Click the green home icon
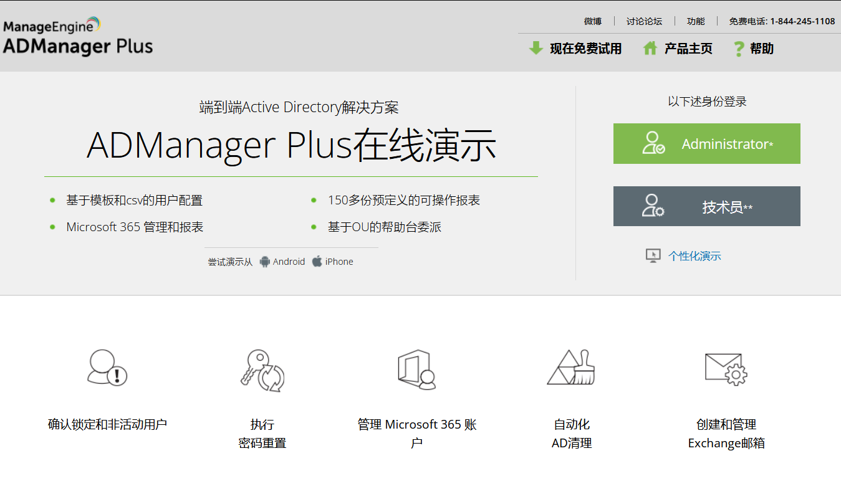 [x=650, y=48]
